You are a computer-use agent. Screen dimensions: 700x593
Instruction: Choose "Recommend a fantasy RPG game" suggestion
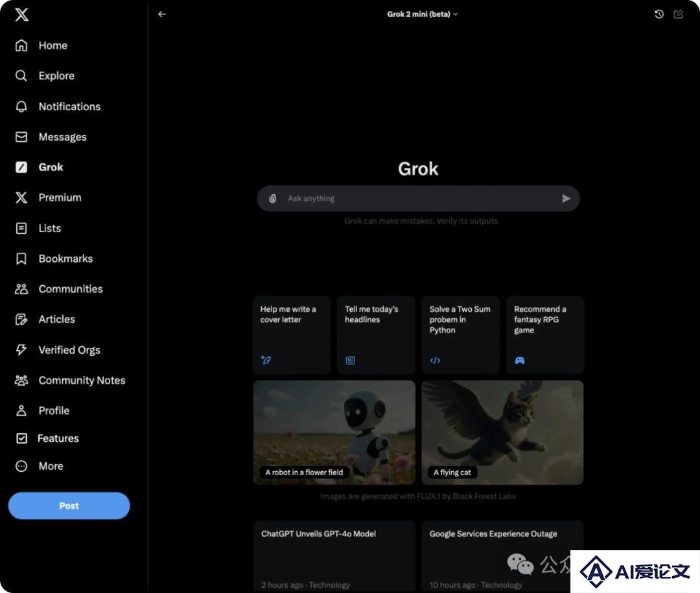pos(545,334)
